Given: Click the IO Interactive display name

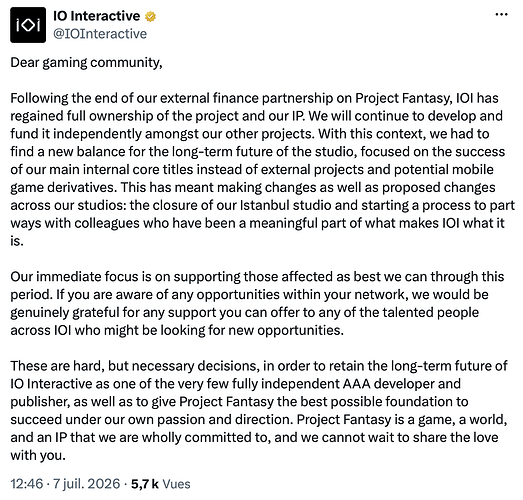Looking at the screenshot, I should [x=96, y=16].
